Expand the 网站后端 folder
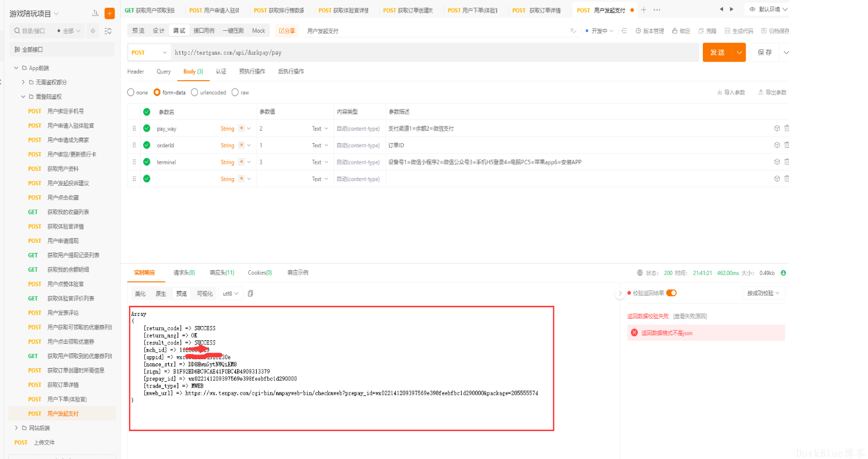 [x=17, y=428]
